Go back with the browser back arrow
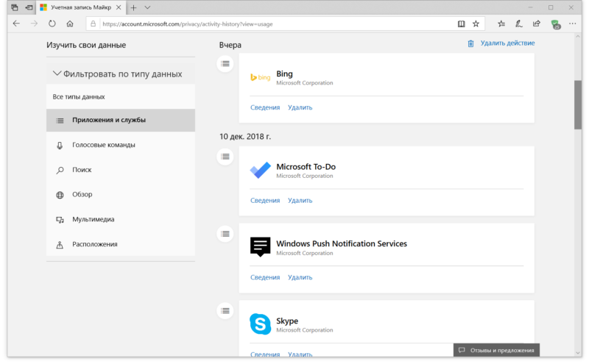The image size is (589, 364). [x=16, y=24]
